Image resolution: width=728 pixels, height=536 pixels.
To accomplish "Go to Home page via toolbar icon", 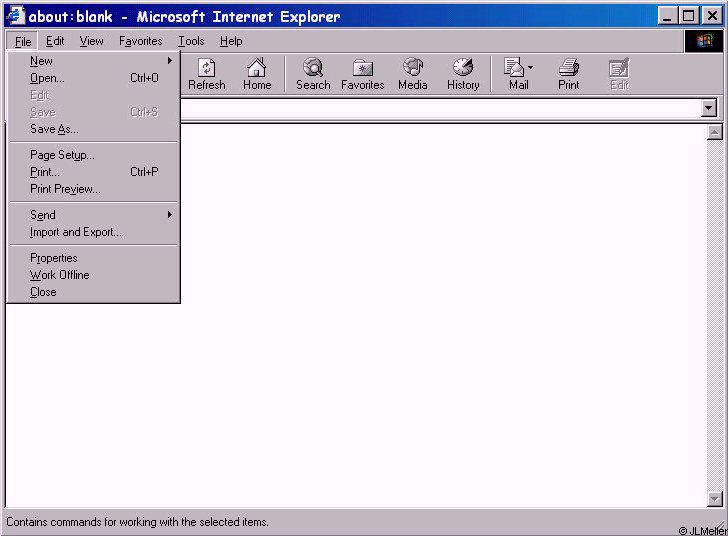I will click(x=257, y=74).
